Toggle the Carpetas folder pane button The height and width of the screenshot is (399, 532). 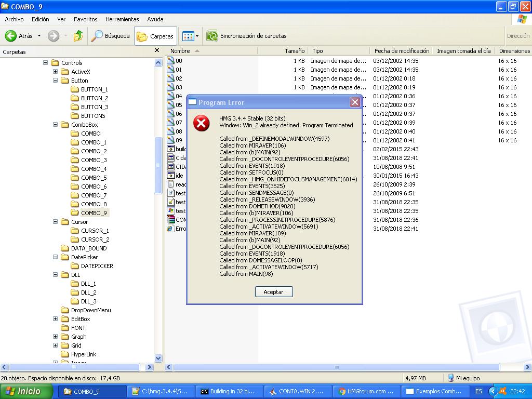[155, 36]
